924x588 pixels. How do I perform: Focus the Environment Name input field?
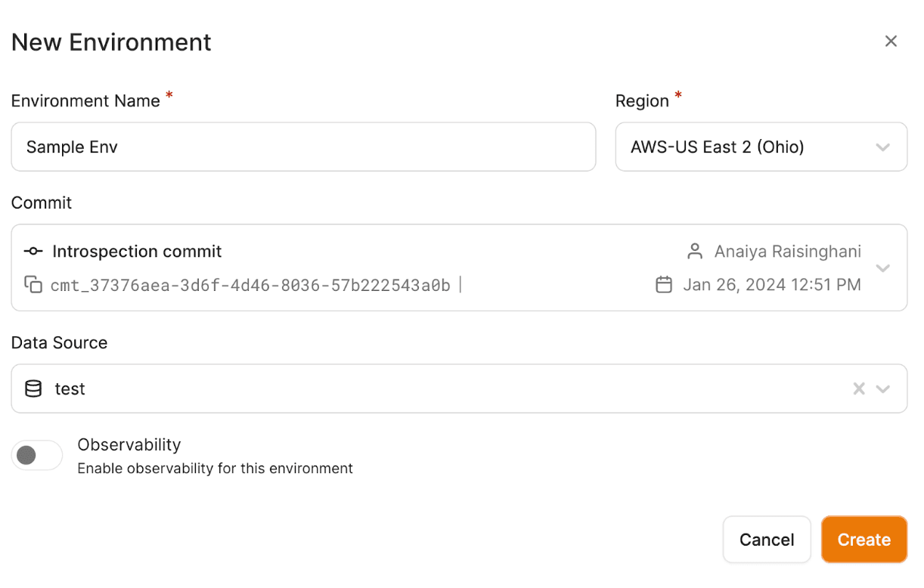click(303, 147)
